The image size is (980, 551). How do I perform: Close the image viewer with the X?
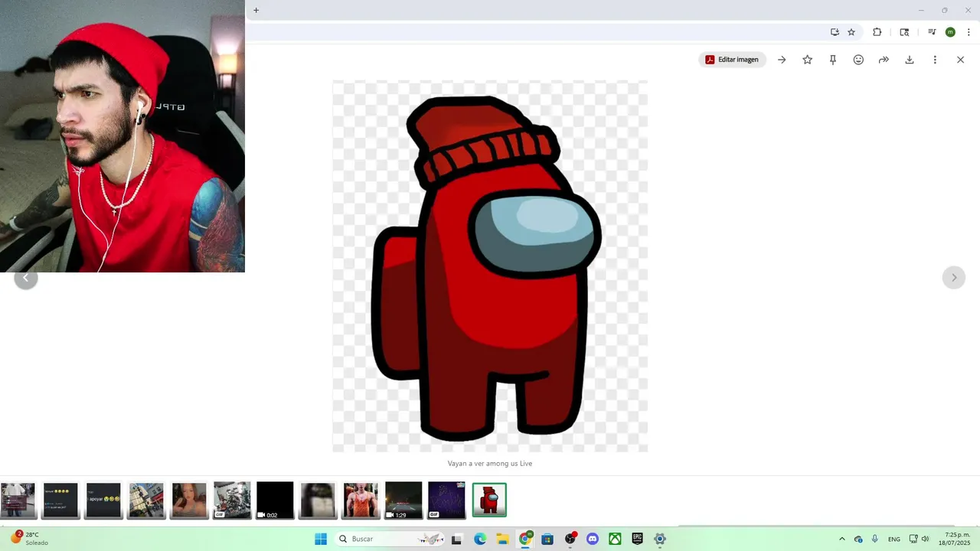[960, 60]
